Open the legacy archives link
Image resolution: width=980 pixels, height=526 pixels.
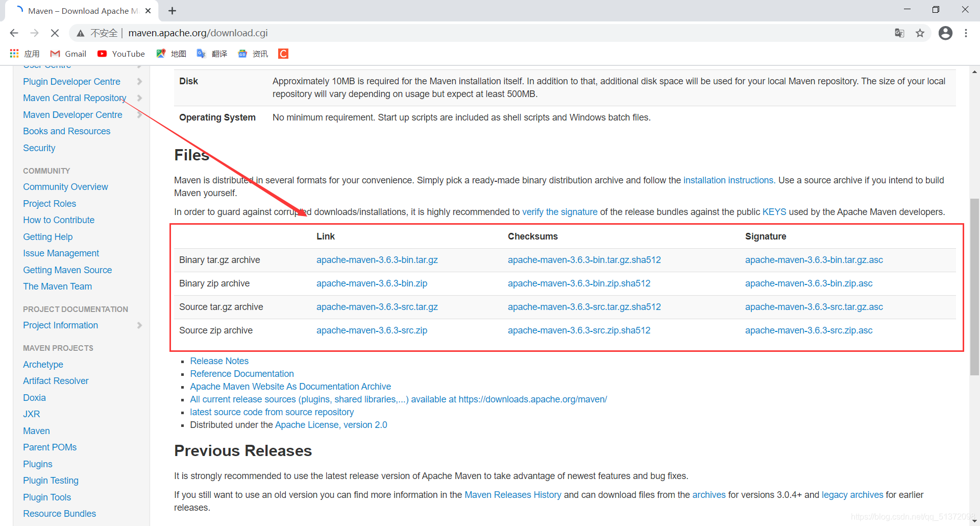[852, 495]
